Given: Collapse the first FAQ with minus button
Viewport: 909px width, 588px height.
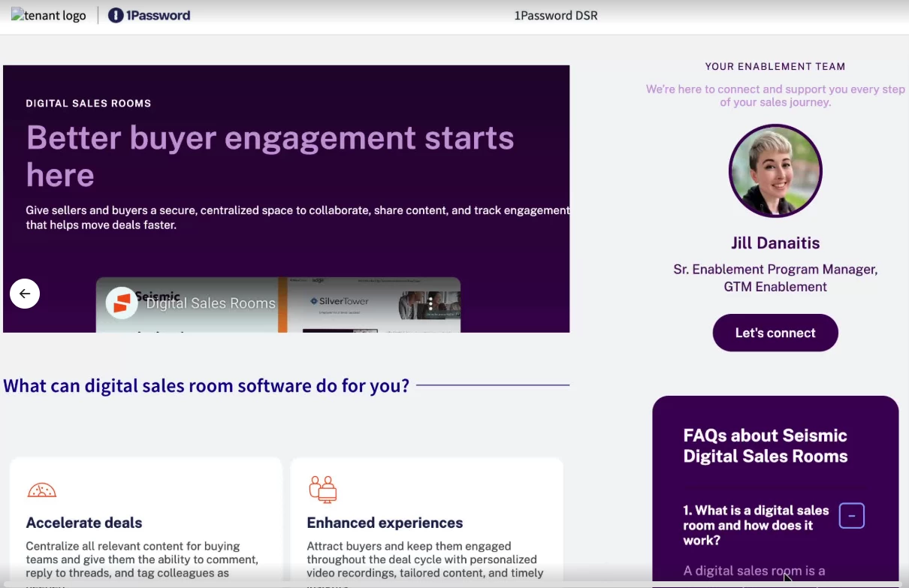Looking at the screenshot, I should (x=852, y=516).
